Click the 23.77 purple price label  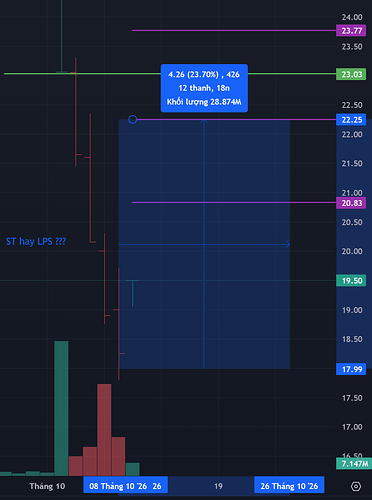coord(351,31)
